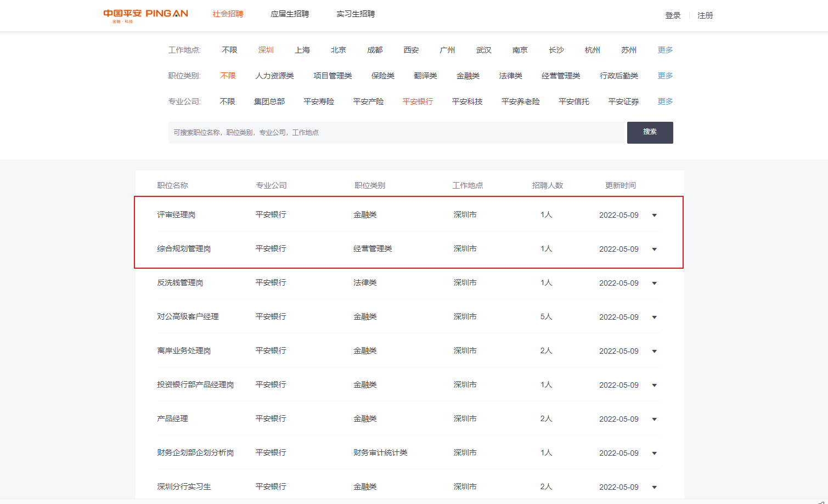Open the 社会招聘 tab
828x504 pixels.
(228, 14)
